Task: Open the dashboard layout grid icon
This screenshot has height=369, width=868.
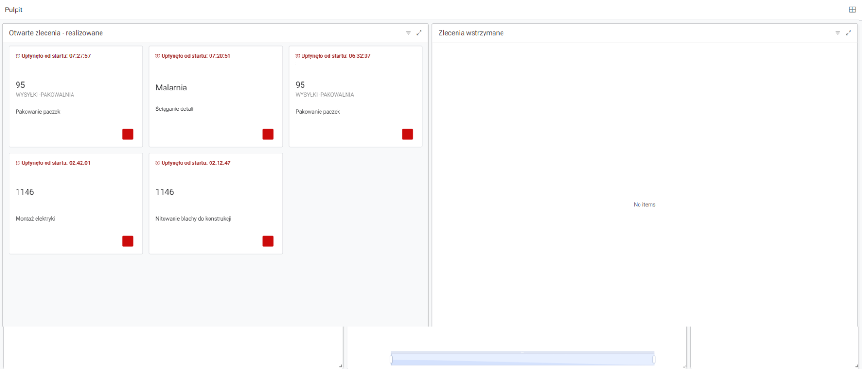Action: 852,9
